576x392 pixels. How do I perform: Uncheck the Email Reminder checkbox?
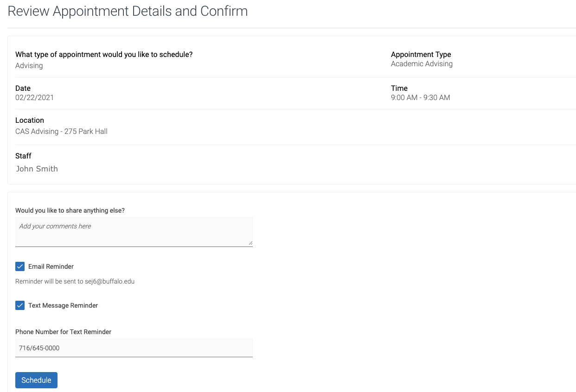pos(20,266)
